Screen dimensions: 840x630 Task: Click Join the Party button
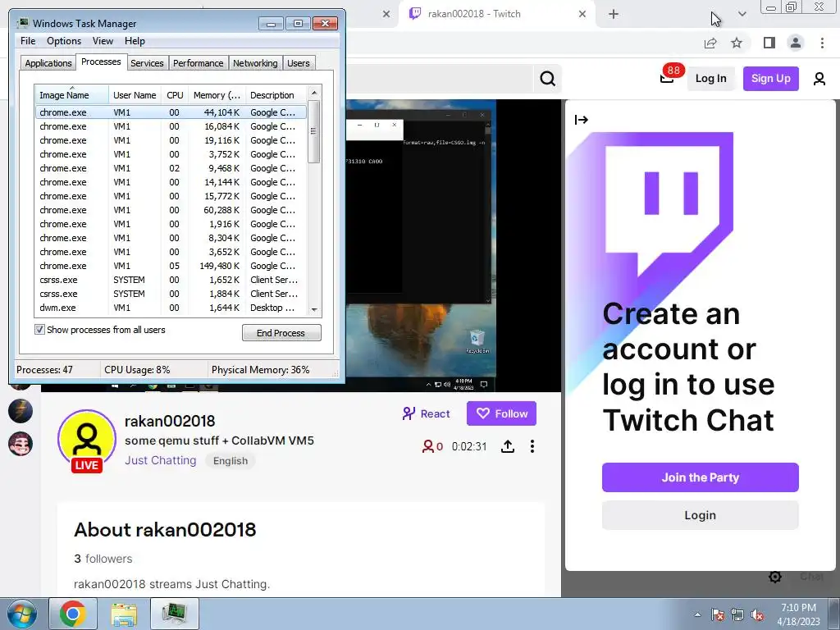(x=701, y=477)
